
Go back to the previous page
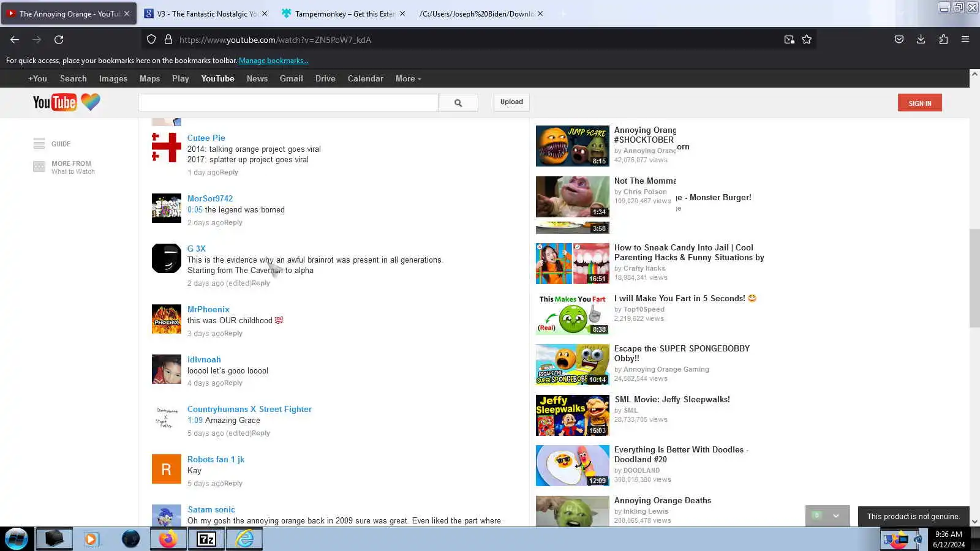pyautogui.click(x=15, y=40)
